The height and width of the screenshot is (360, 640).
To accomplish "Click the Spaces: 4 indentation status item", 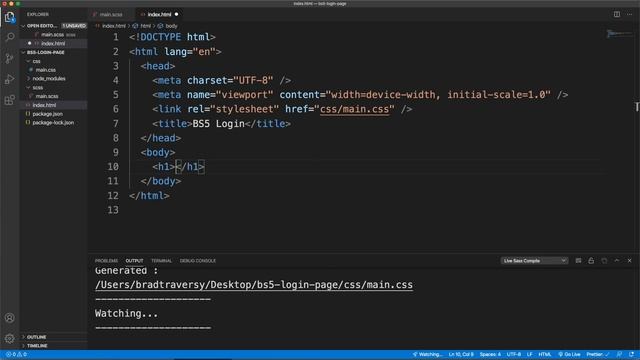I will point(490,354).
